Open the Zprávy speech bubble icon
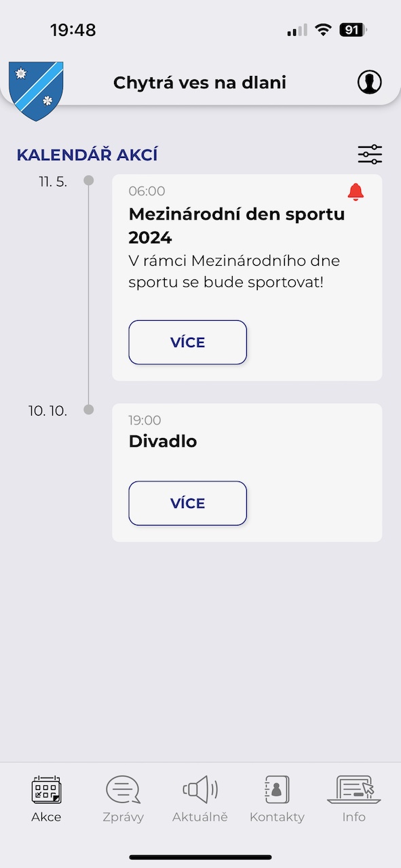This screenshot has height=868, width=401. (123, 790)
